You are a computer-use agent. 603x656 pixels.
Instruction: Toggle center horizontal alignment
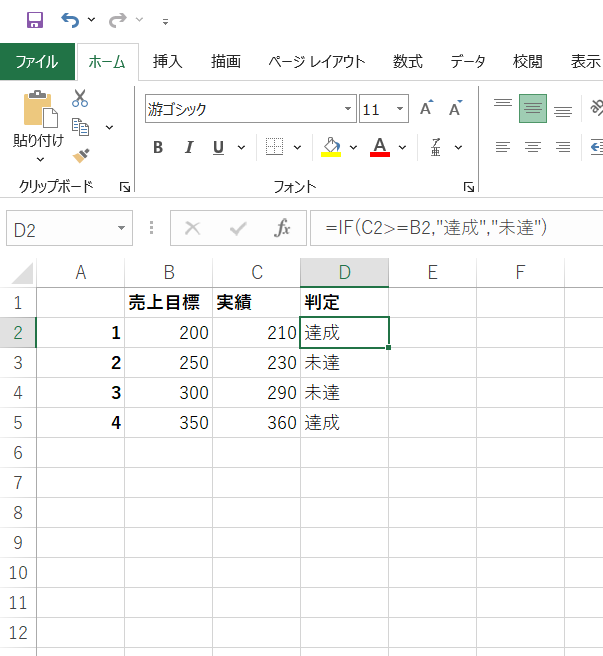tap(533, 147)
